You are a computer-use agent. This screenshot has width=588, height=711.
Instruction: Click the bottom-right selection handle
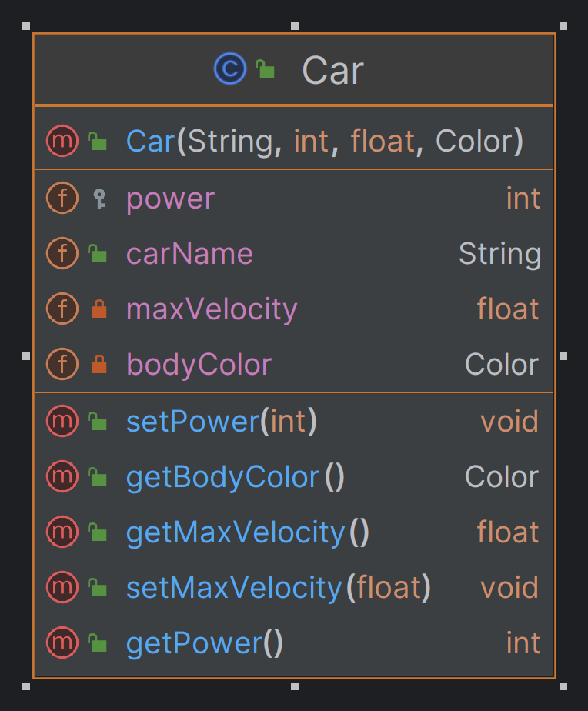point(563,686)
